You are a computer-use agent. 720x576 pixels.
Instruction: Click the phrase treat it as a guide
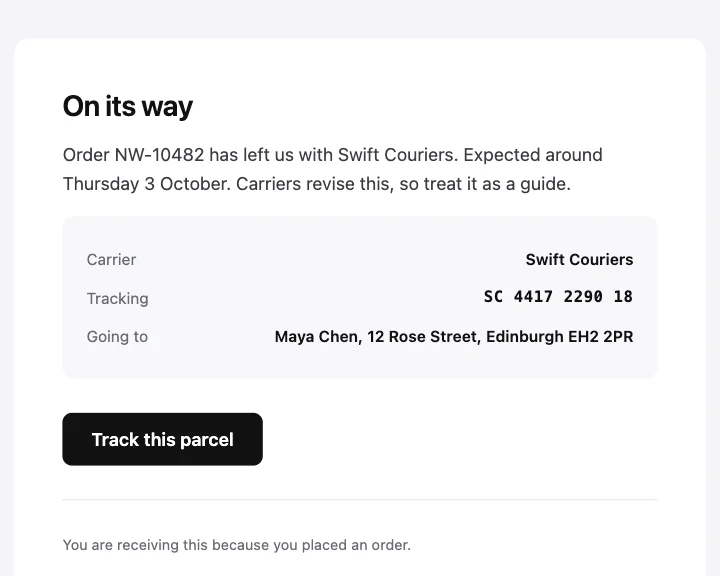496,184
